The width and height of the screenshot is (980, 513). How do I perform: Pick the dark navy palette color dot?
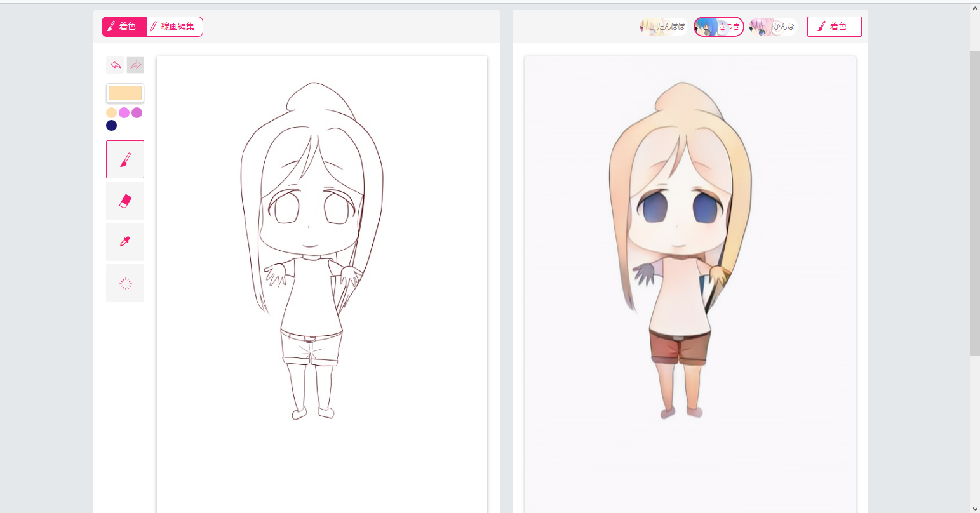click(x=111, y=126)
